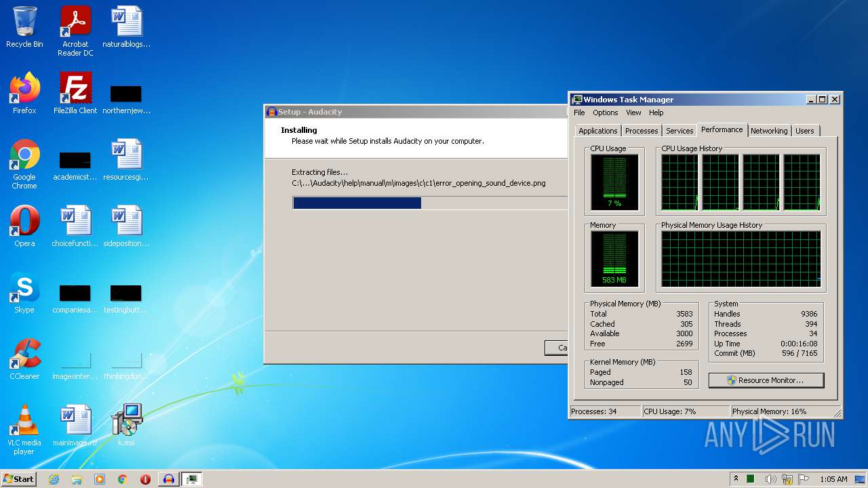Click the CPU Usage meter

click(x=614, y=182)
